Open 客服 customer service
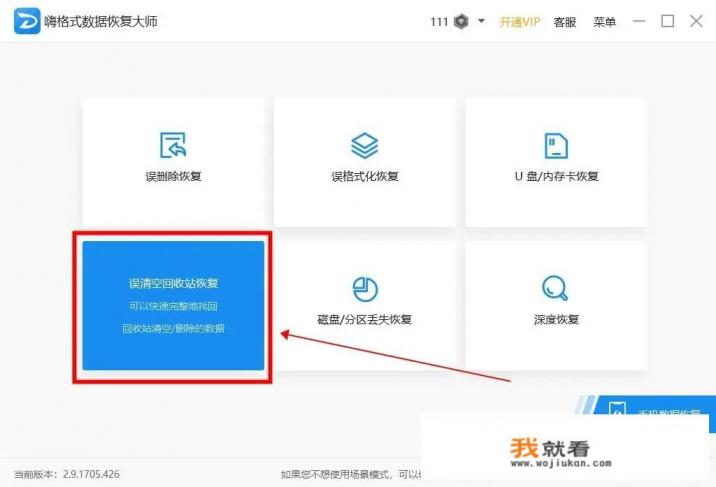716x487 pixels. (564, 22)
